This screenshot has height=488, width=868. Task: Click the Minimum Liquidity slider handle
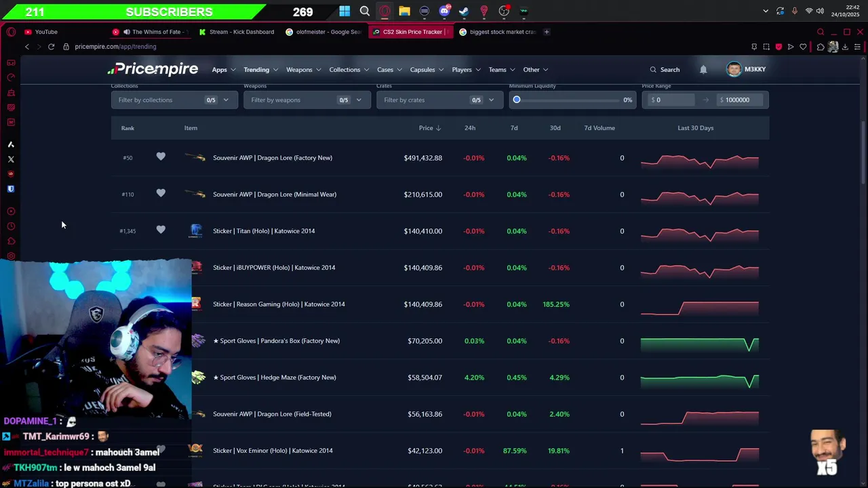pos(517,100)
